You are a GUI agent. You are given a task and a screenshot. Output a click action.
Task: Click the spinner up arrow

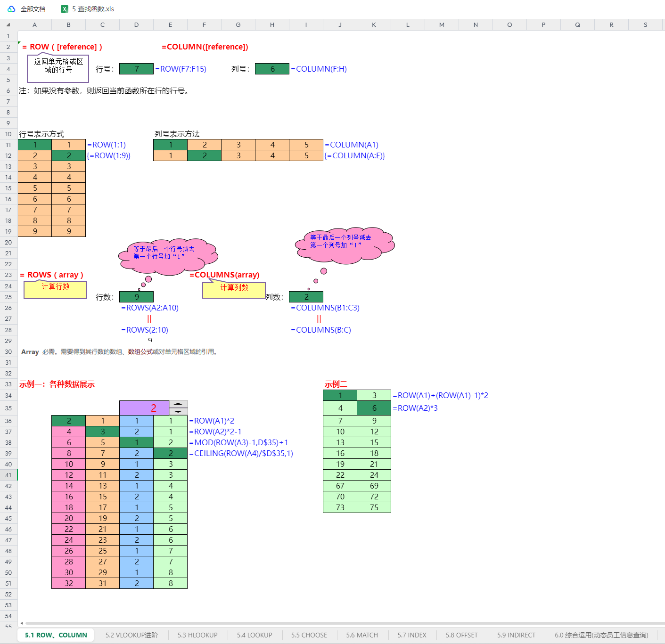[178, 404]
